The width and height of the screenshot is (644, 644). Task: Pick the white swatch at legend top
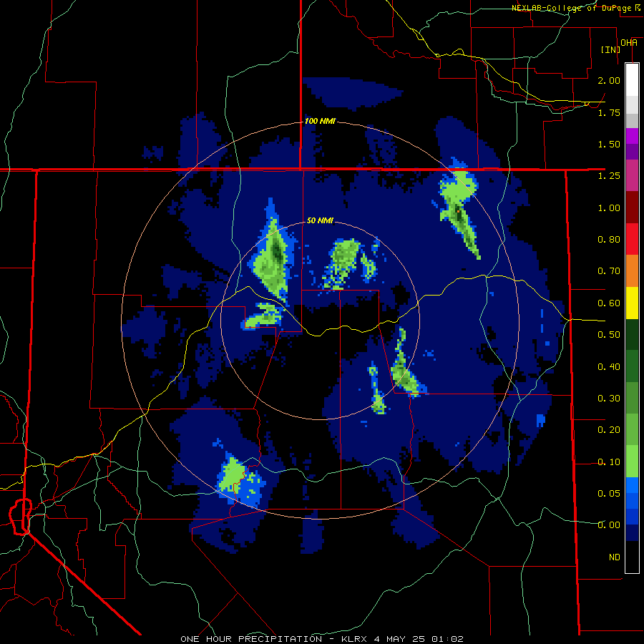(x=632, y=79)
